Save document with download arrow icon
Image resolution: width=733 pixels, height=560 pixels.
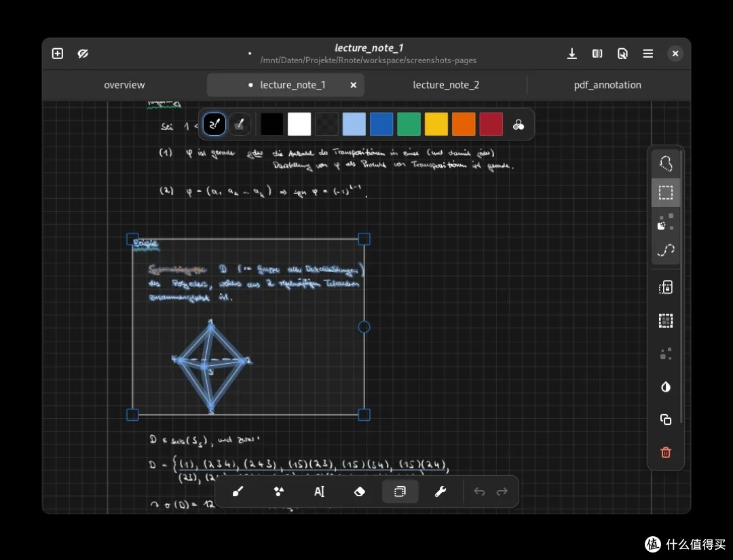pos(571,54)
